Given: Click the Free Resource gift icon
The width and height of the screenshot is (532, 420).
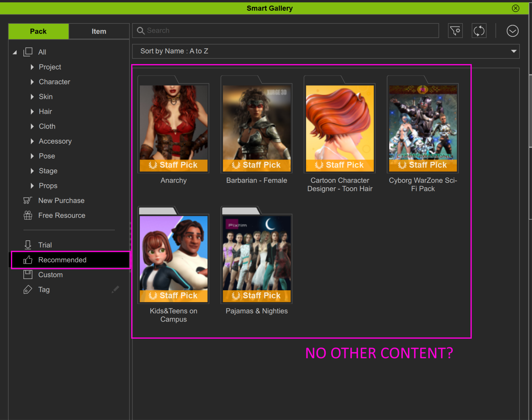Looking at the screenshot, I should coord(28,215).
